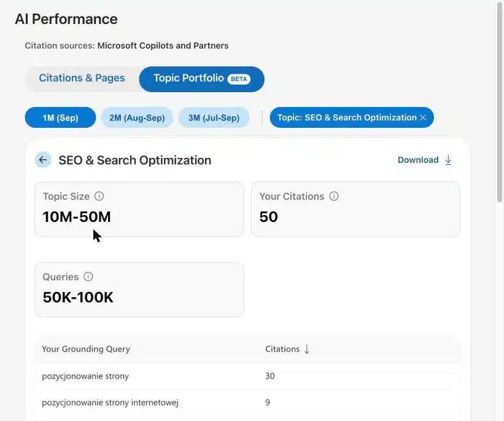Click the vertical scrollbar thumb
504x421 pixels.
(x=499, y=101)
